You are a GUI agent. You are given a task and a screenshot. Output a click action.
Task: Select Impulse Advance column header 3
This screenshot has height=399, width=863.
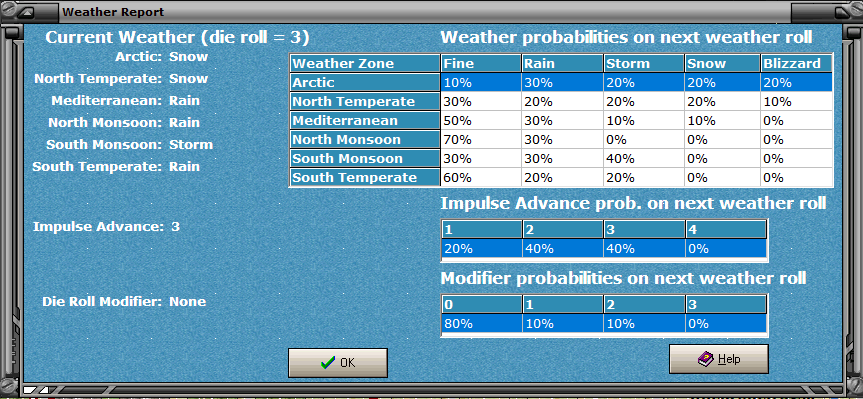point(643,229)
